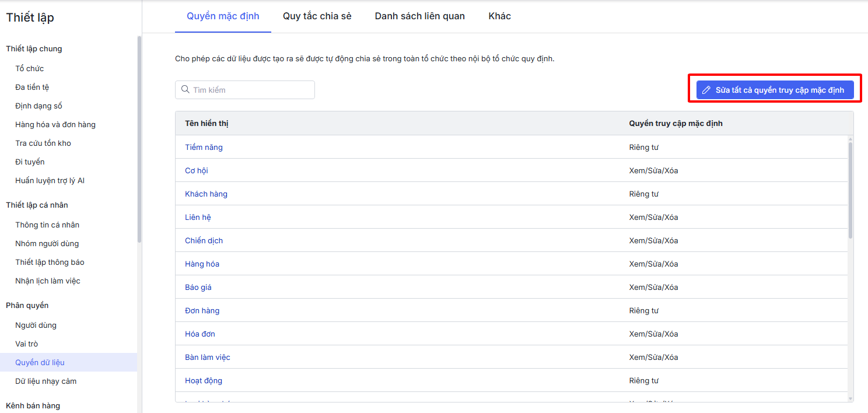The height and width of the screenshot is (413, 868).
Task: Click the sidebar's vertical scrollbar
Action: coord(139,140)
